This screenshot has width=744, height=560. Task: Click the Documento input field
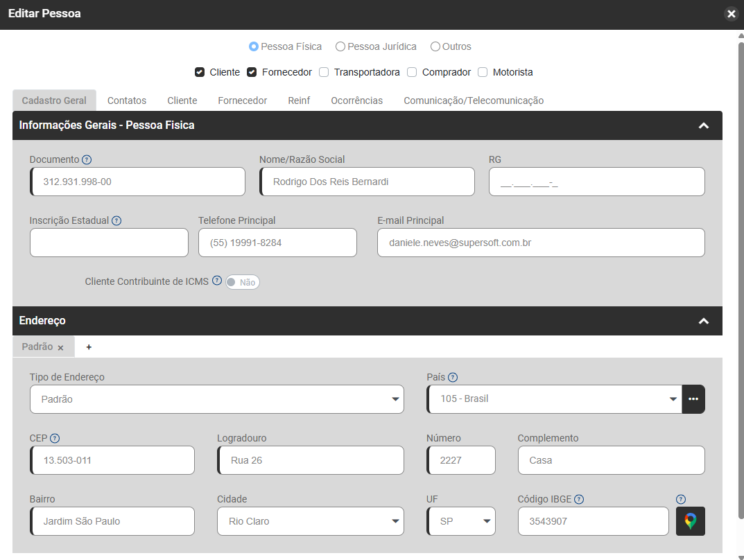[137, 182]
